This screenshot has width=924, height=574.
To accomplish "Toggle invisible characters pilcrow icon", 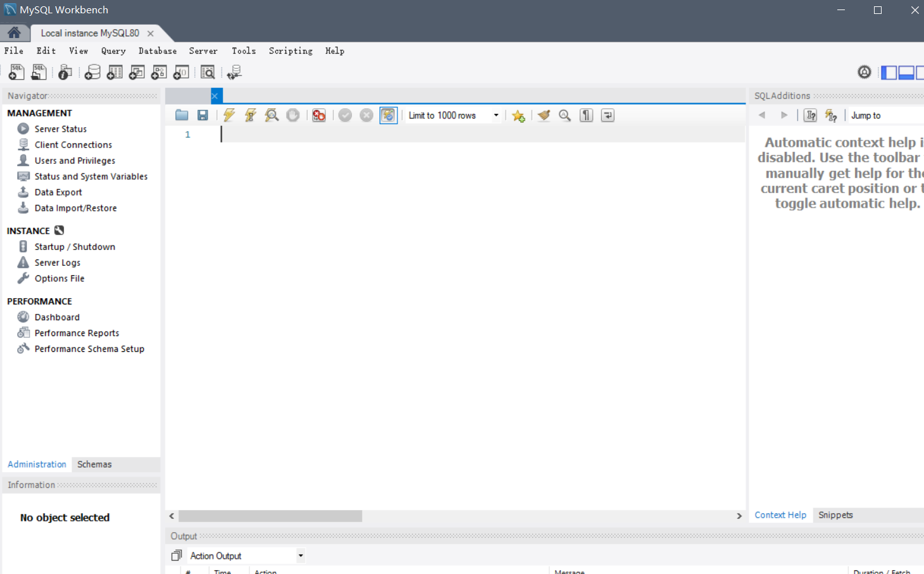I will (587, 115).
